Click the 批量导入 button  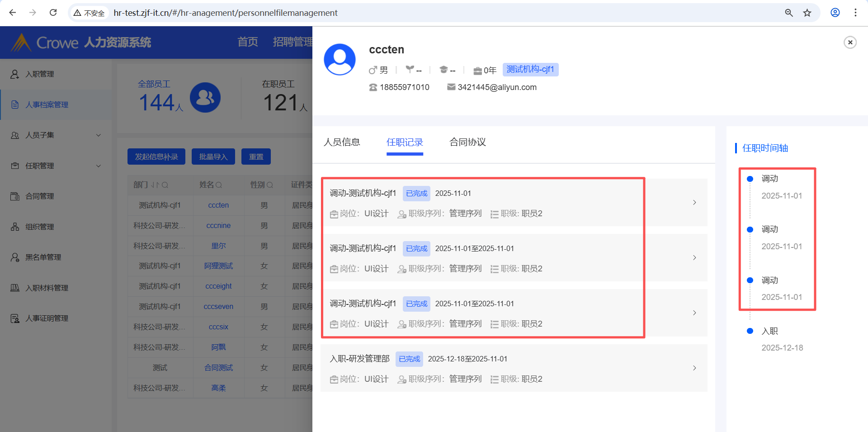pyautogui.click(x=213, y=157)
